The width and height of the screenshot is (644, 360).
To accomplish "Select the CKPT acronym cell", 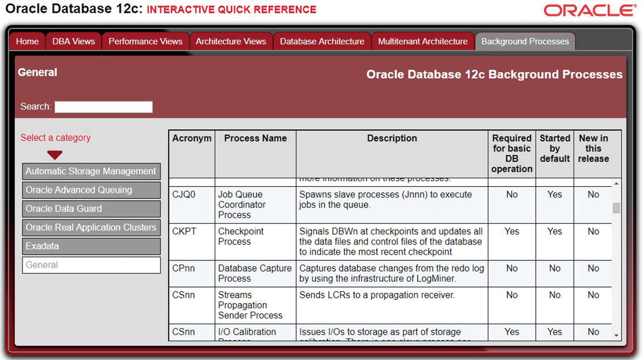I will click(192, 242).
